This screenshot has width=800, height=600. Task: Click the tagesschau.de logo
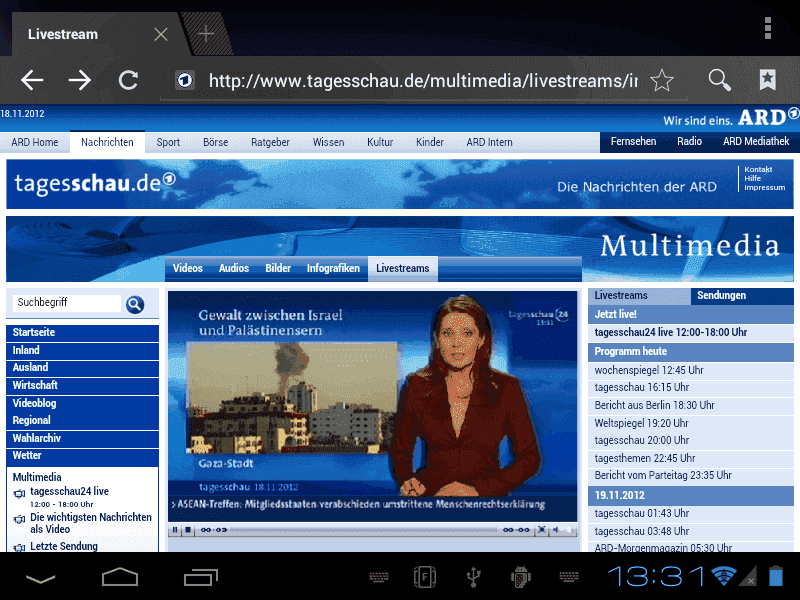[x=95, y=183]
